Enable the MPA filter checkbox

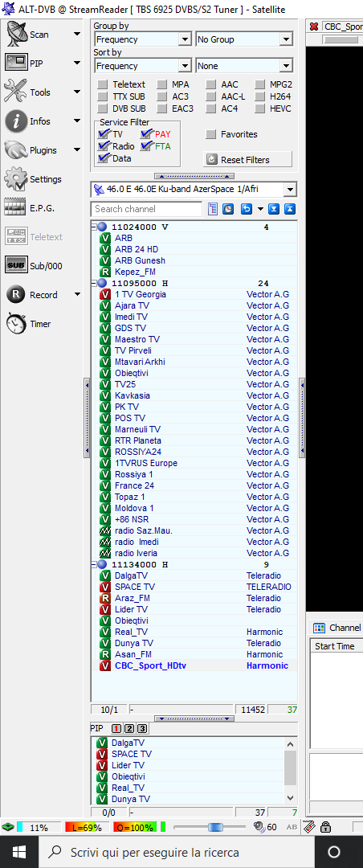(x=161, y=84)
